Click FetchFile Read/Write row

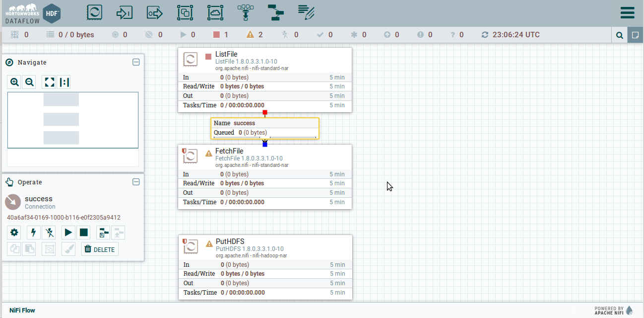click(x=264, y=183)
